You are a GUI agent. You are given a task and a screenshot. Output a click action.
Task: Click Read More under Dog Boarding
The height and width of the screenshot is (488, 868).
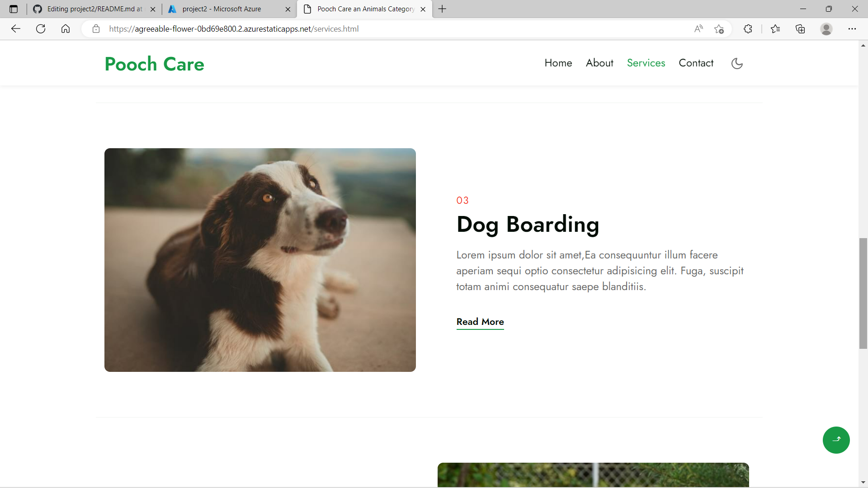pyautogui.click(x=480, y=322)
